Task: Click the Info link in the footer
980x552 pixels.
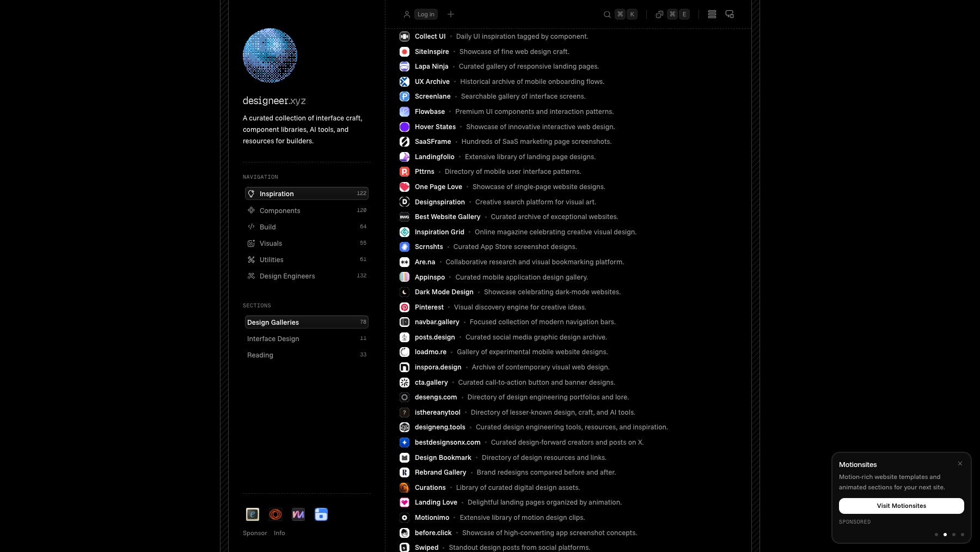Action: (x=279, y=533)
